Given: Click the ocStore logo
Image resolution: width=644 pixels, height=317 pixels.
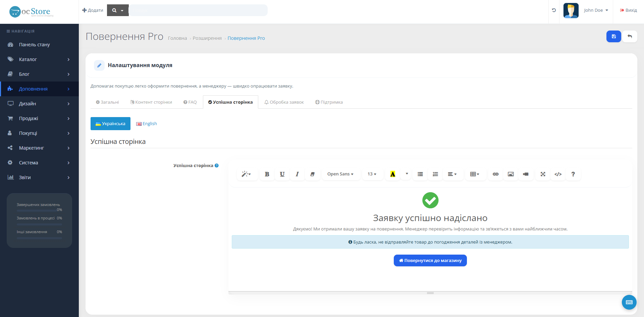Looking at the screenshot, I should (31, 12).
